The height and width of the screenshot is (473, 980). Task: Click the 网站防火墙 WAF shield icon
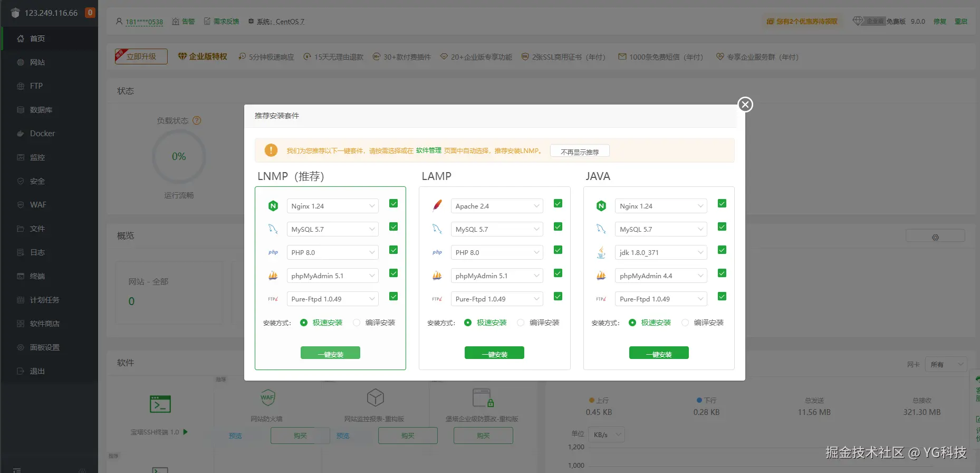click(267, 398)
